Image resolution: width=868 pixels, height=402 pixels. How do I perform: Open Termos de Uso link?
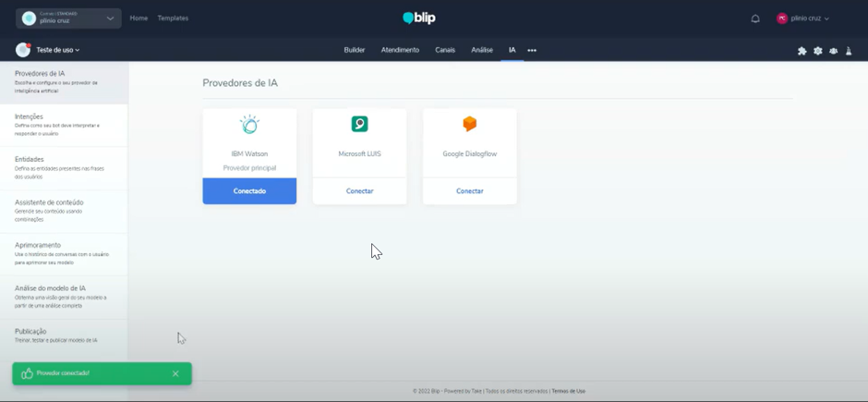click(x=569, y=391)
